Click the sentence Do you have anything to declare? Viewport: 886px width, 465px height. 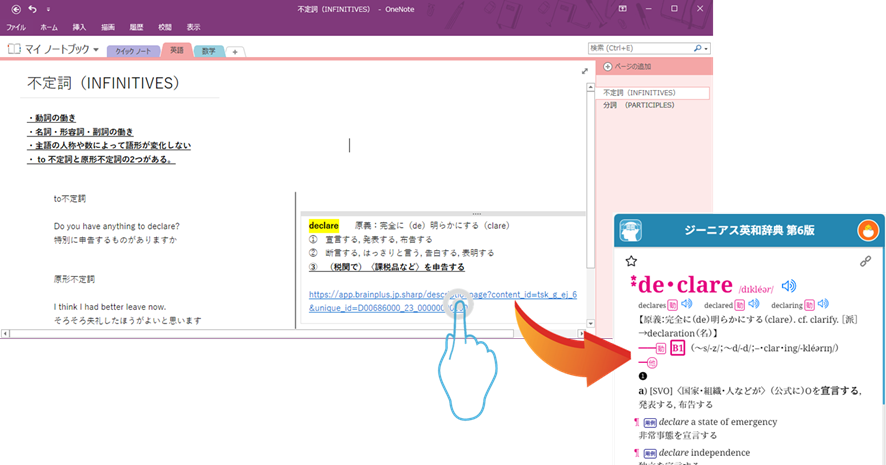pos(116,226)
